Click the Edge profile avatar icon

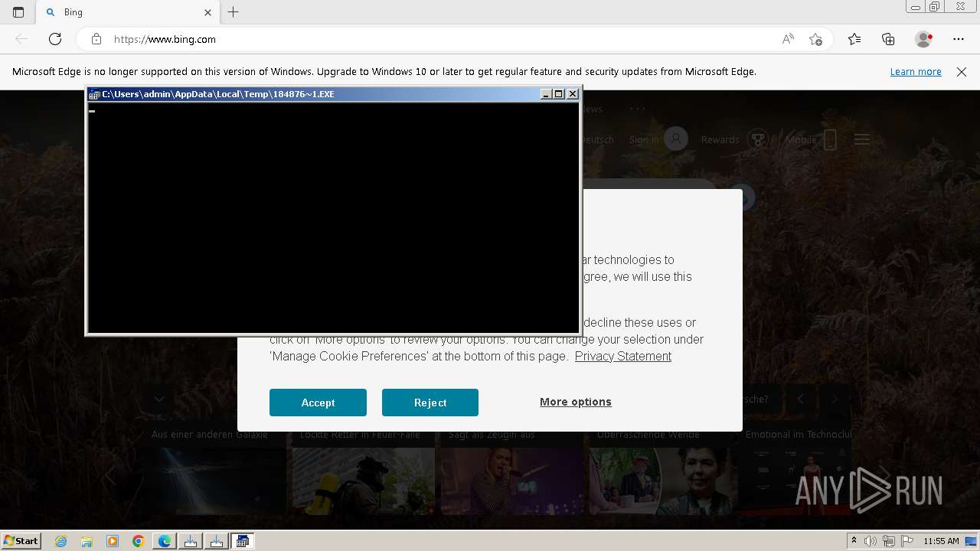(924, 39)
